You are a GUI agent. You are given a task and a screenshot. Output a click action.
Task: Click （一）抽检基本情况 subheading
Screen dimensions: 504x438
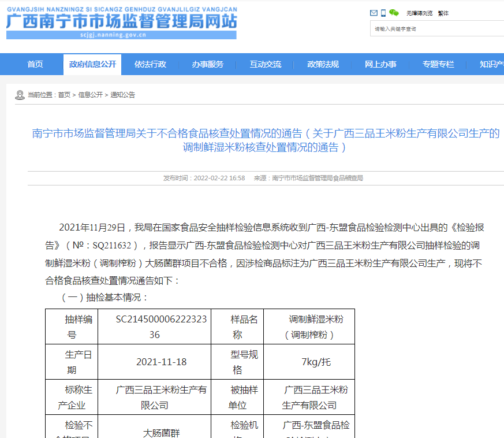pos(104,298)
